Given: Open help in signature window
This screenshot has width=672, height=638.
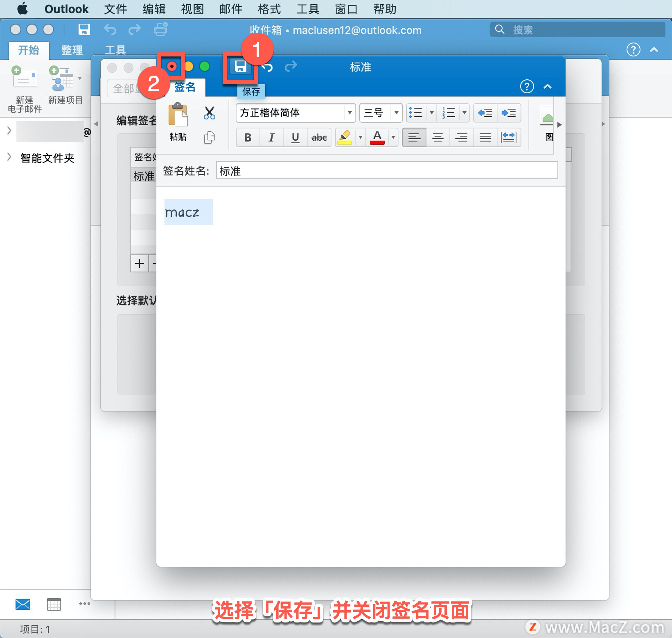Looking at the screenshot, I should pyautogui.click(x=527, y=86).
